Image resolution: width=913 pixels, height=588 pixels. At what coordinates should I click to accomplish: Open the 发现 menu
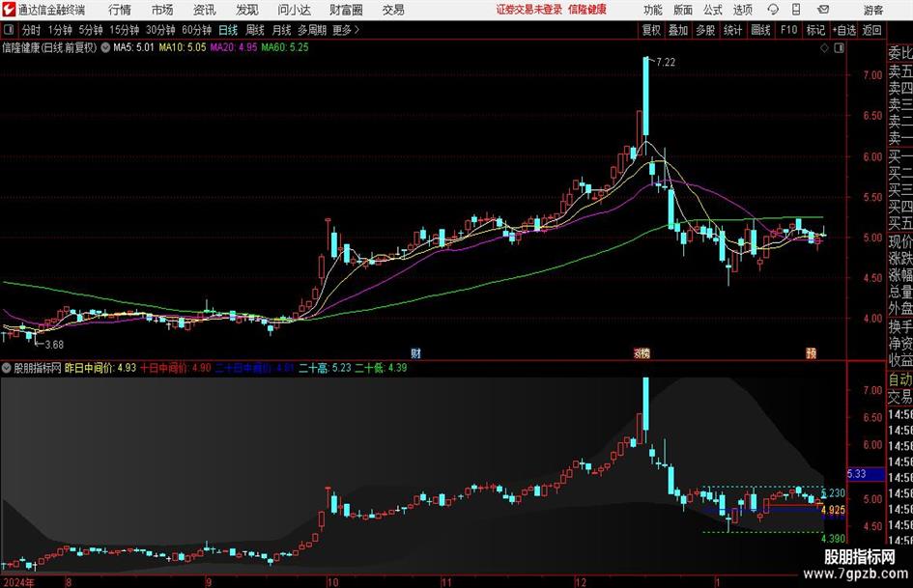pyautogui.click(x=247, y=10)
